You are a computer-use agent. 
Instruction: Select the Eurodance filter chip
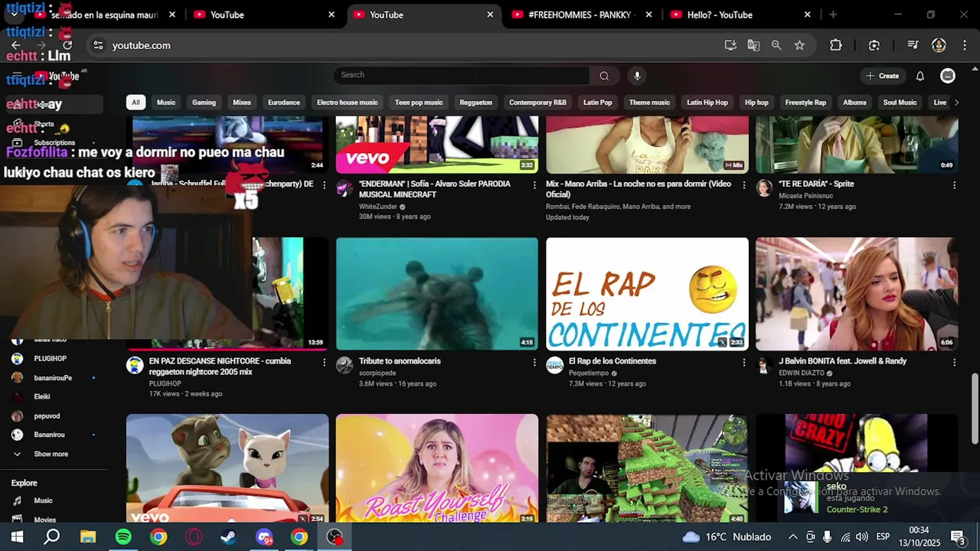coord(284,103)
